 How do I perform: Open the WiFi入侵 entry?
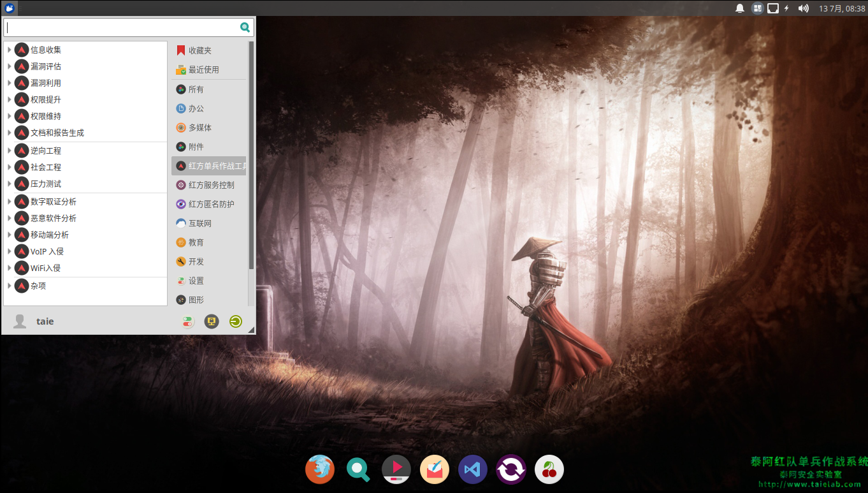click(85, 268)
